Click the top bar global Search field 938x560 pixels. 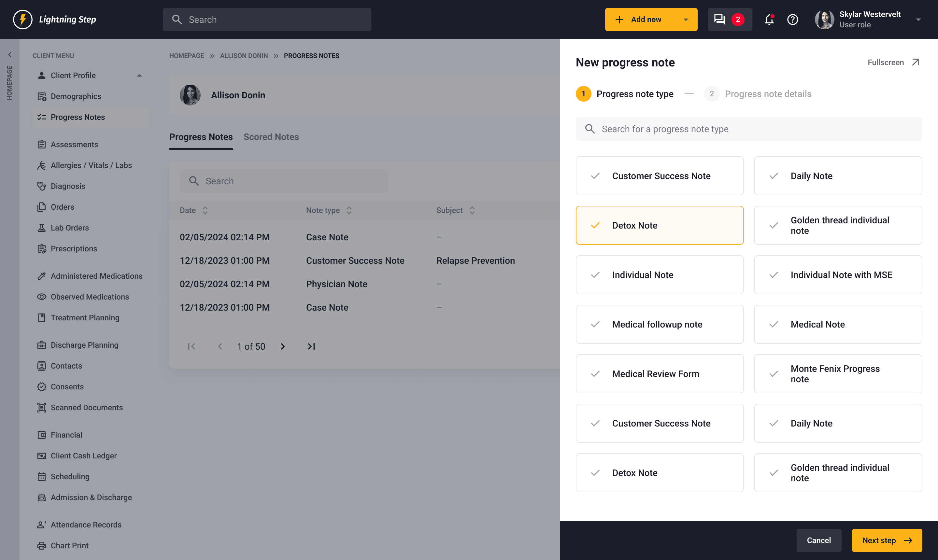pyautogui.click(x=267, y=20)
